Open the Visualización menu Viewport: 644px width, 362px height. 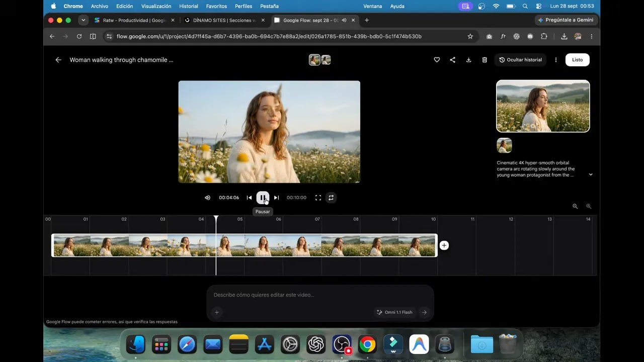click(x=156, y=6)
